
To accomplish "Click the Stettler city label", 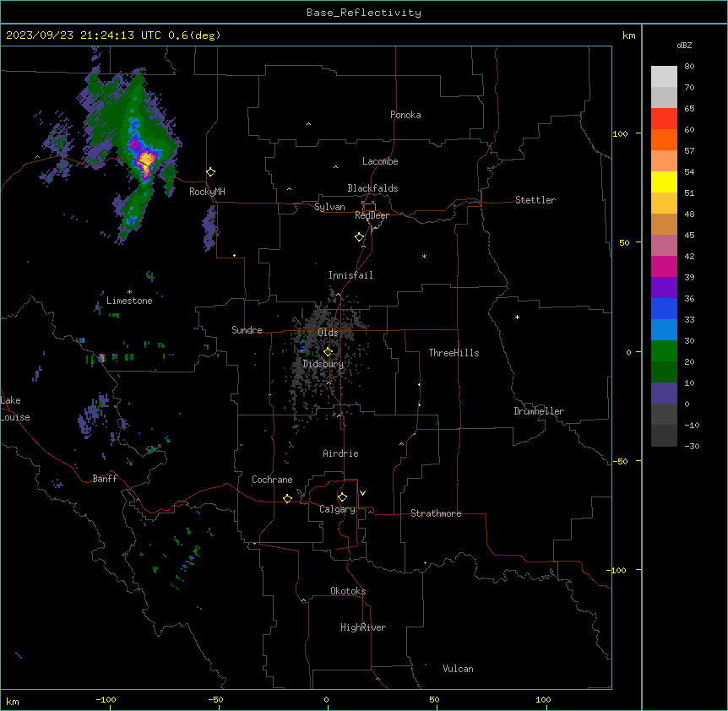I will pyautogui.click(x=535, y=200).
